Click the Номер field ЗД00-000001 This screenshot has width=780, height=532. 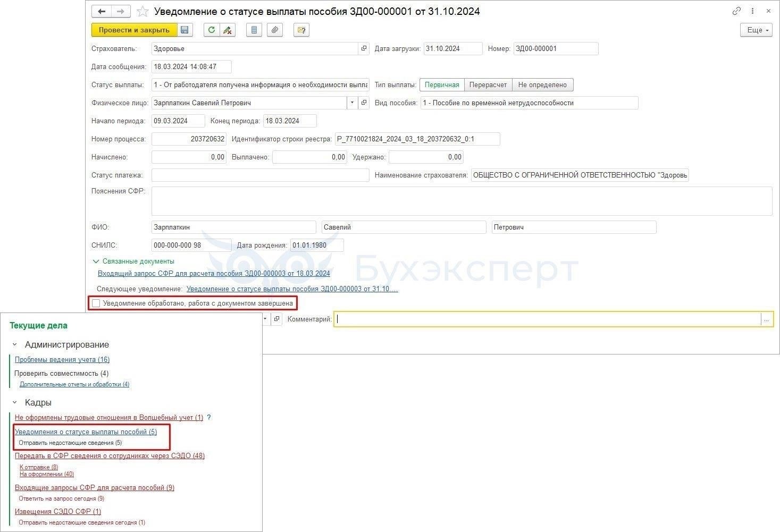(556, 48)
